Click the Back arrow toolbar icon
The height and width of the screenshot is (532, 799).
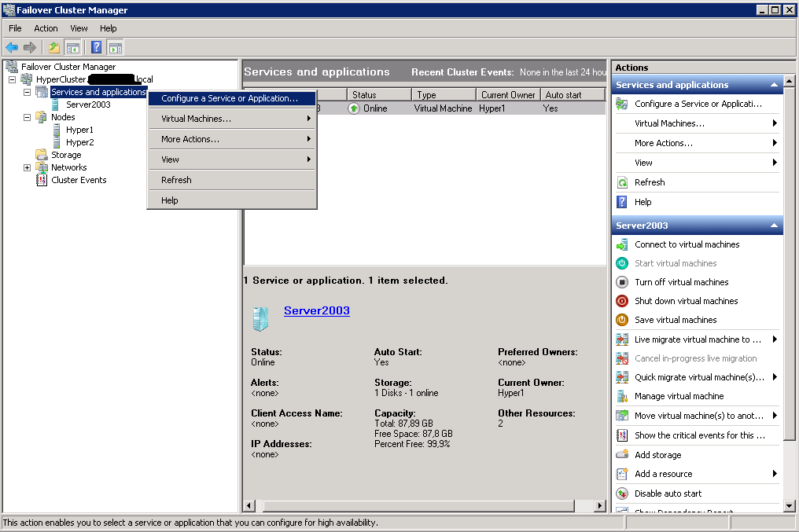point(12,47)
